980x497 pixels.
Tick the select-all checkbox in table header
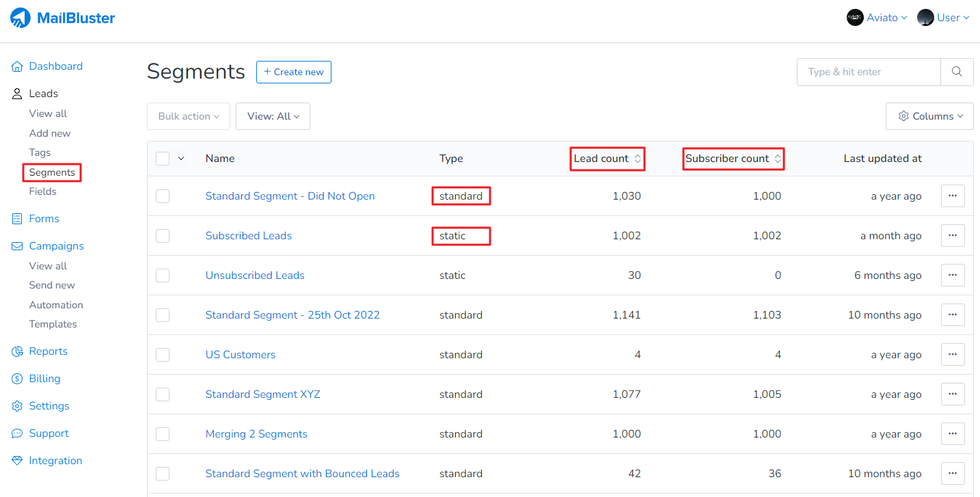click(163, 159)
